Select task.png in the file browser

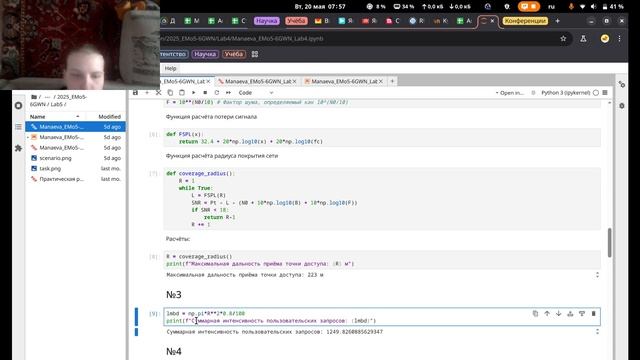pyautogui.click(x=76, y=169)
